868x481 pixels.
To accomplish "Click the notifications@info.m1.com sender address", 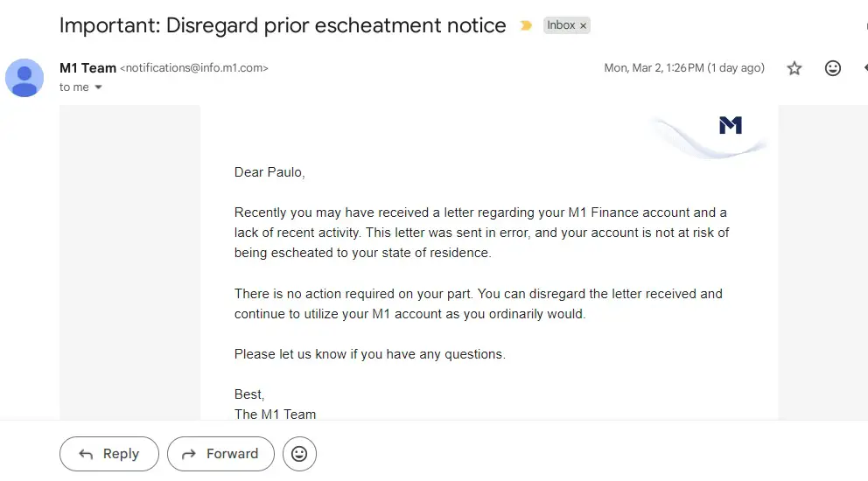I will pyautogui.click(x=193, y=68).
